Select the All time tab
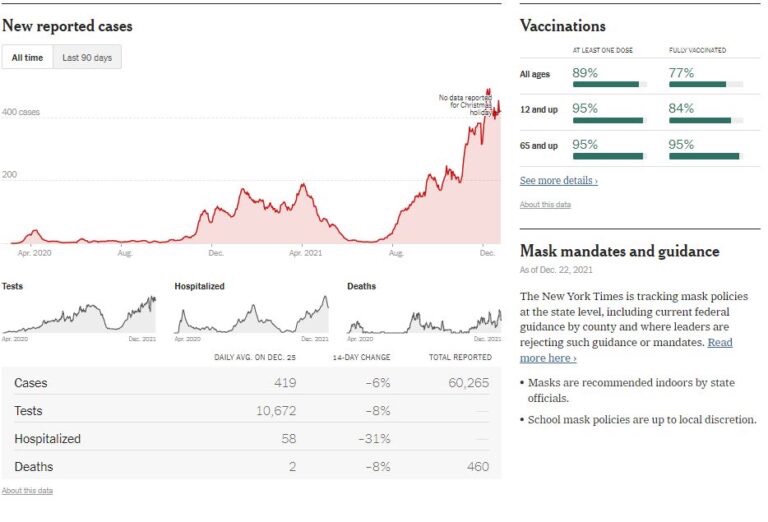The height and width of the screenshot is (522, 768). coord(27,58)
